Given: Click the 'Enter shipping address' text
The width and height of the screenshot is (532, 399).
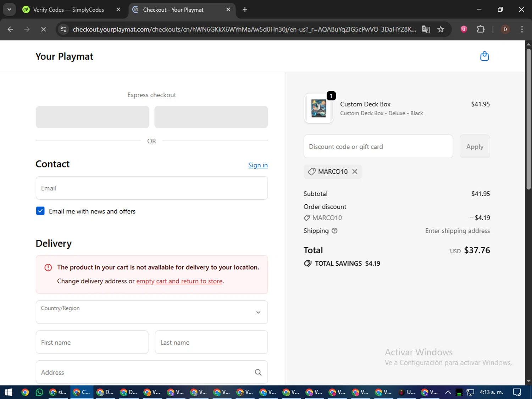Looking at the screenshot, I should pyautogui.click(x=458, y=231).
